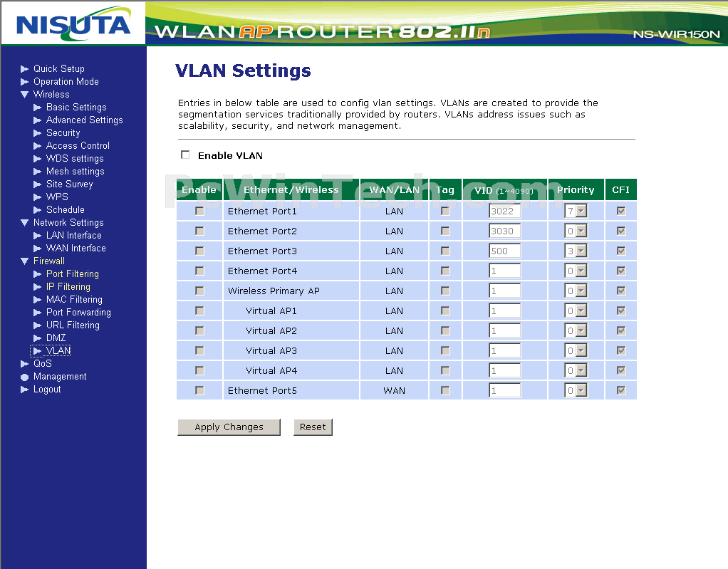The image size is (728, 569).
Task: Click the arrow icon beside Advanced Settings
Action: pos(38,120)
